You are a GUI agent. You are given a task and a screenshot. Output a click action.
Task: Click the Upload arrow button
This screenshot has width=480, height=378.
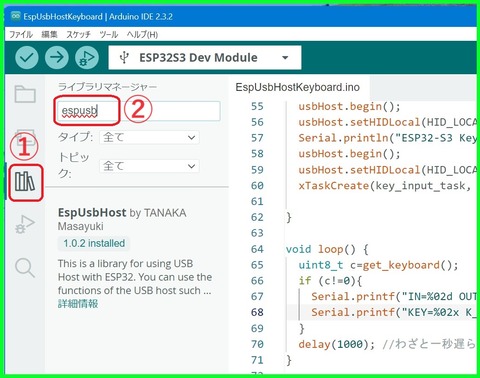pyautogui.click(x=57, y=58)
